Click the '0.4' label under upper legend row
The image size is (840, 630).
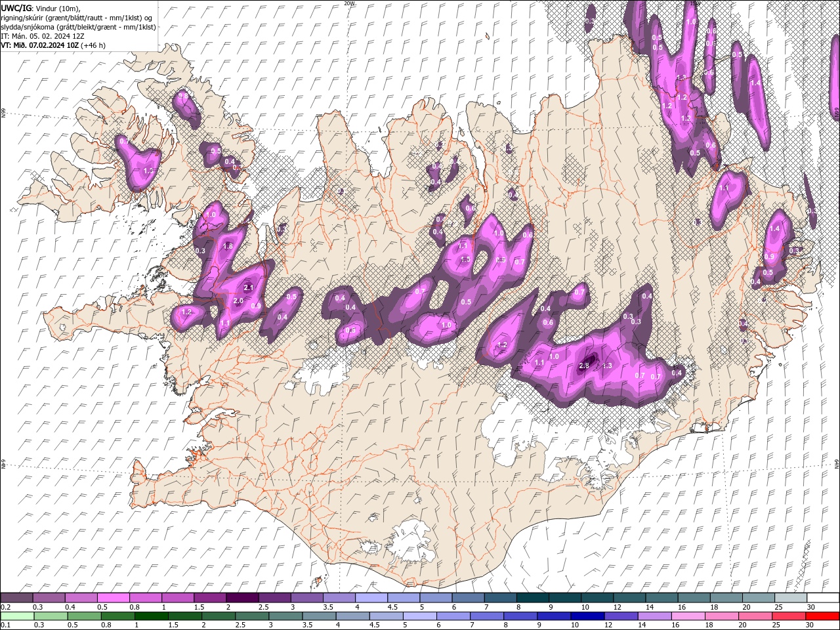point(70,607)
